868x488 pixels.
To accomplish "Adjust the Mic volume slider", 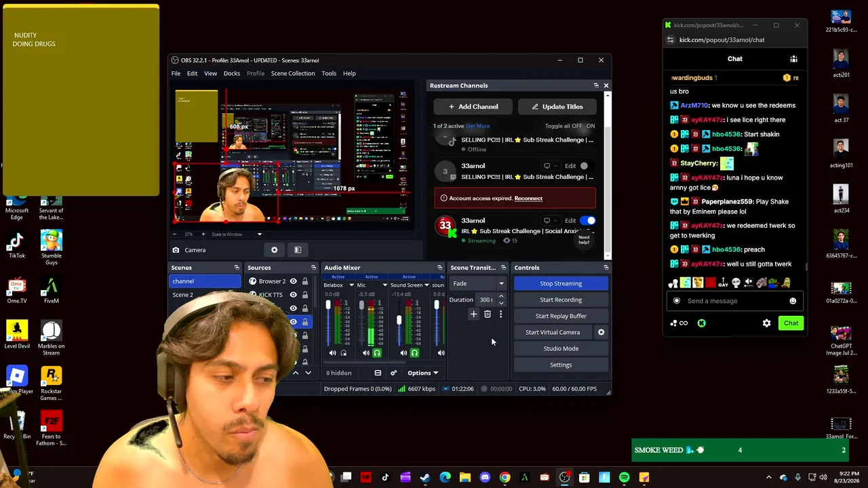I will coord(361,306).
